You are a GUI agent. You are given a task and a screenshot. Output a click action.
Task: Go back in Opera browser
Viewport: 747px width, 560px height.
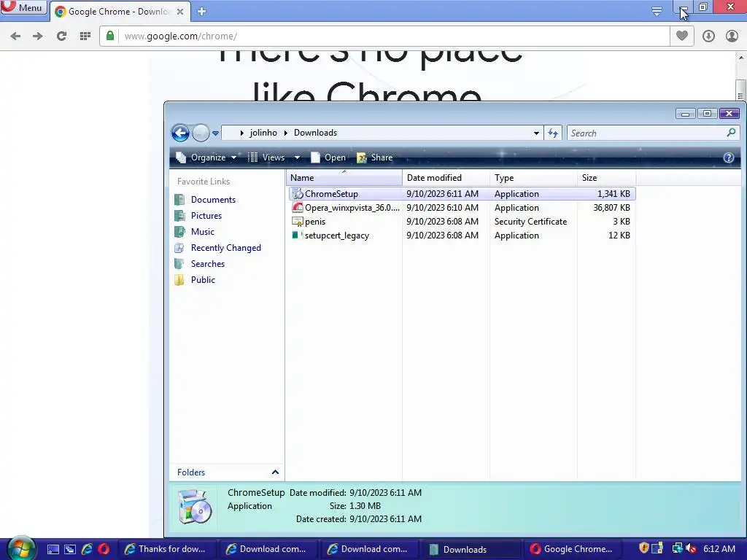click(x=15, y=36)
